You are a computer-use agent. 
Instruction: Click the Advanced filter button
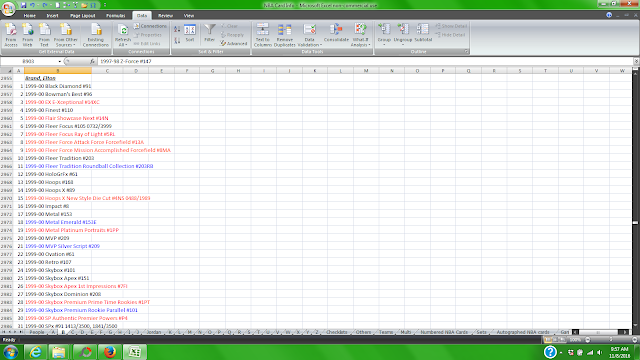233,44
